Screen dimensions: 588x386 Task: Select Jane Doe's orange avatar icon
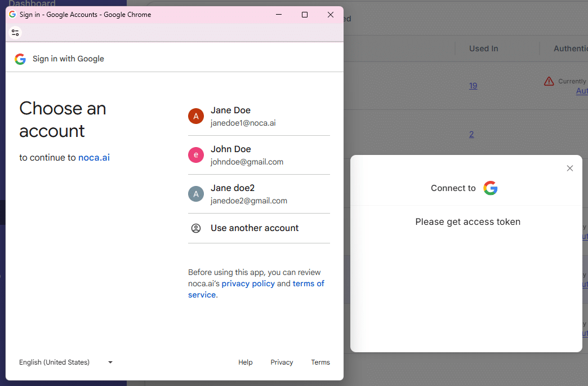[x=196, y=116]
